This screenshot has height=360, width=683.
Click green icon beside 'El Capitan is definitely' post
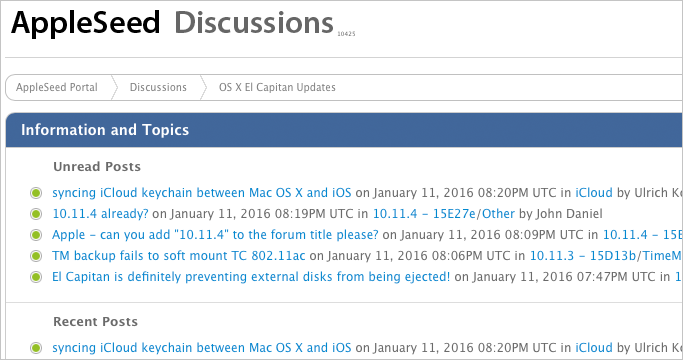(x=36, y=277)
